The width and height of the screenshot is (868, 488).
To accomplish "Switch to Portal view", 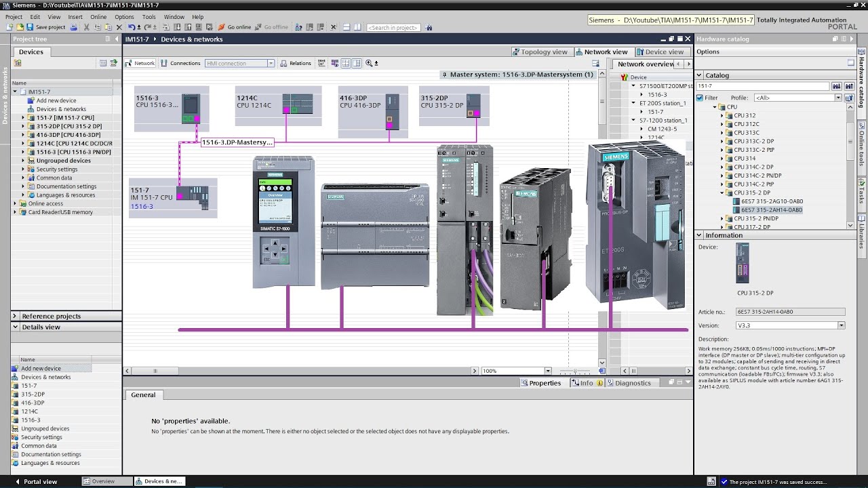I will click(35, 482).
